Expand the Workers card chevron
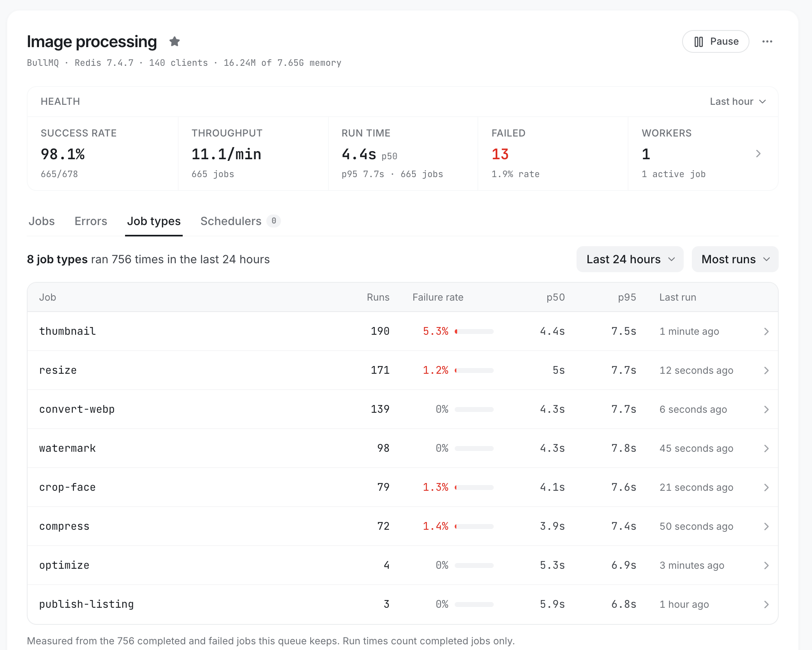This screenshot has height=650, width=812. (758, 154)
